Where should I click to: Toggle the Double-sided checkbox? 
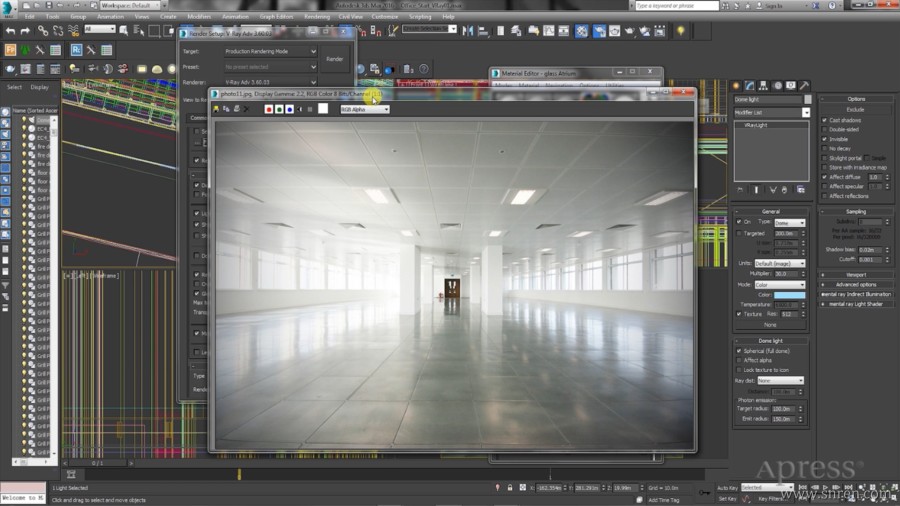pyautogui.click(x=824, y=130)
